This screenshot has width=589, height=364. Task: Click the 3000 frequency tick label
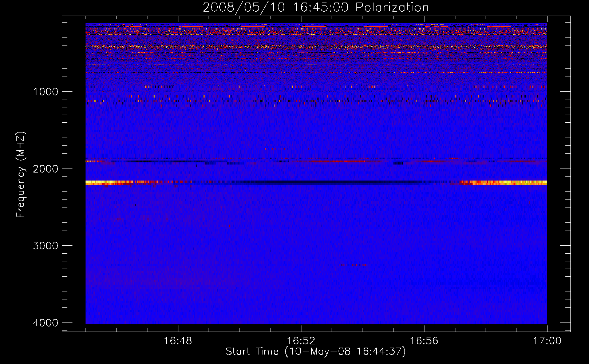pyautogui.click(x=46, y=246)
